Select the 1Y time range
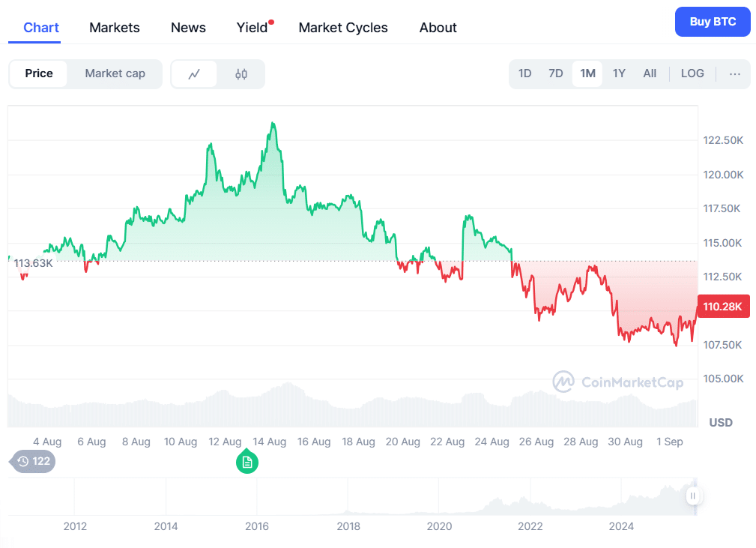 [618, 73]
